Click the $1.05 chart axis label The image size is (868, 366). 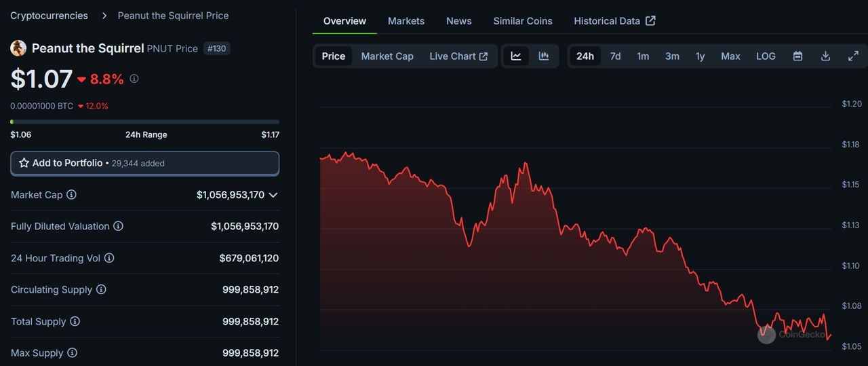tap(852, 346)
